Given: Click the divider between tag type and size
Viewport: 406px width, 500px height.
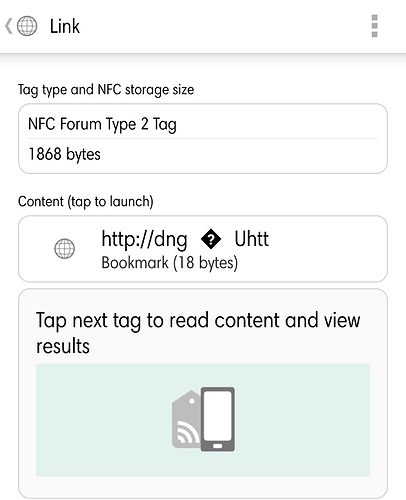Looking at the screenshot, I should coord(203,139).
